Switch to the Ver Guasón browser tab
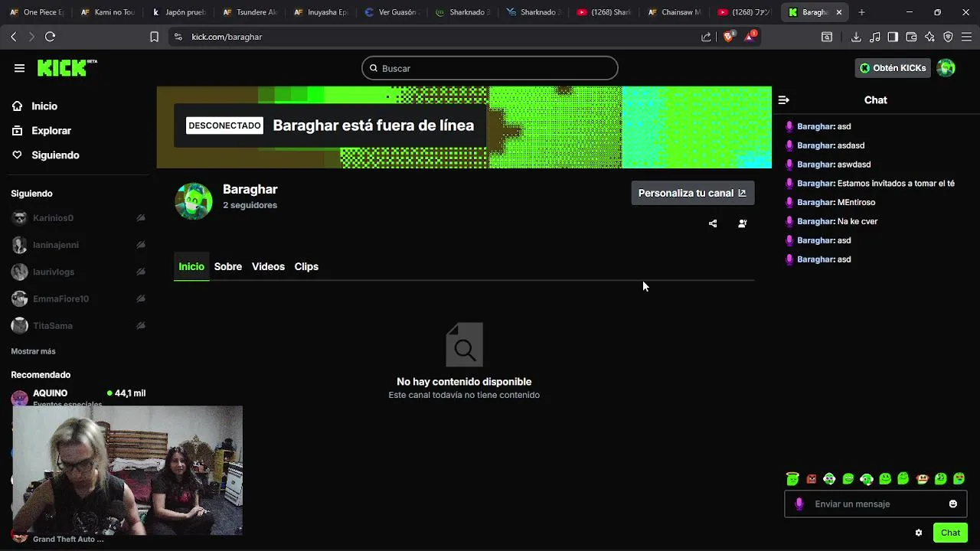The height and width of the screenshot is (551, 980). [x=392, y=12]
